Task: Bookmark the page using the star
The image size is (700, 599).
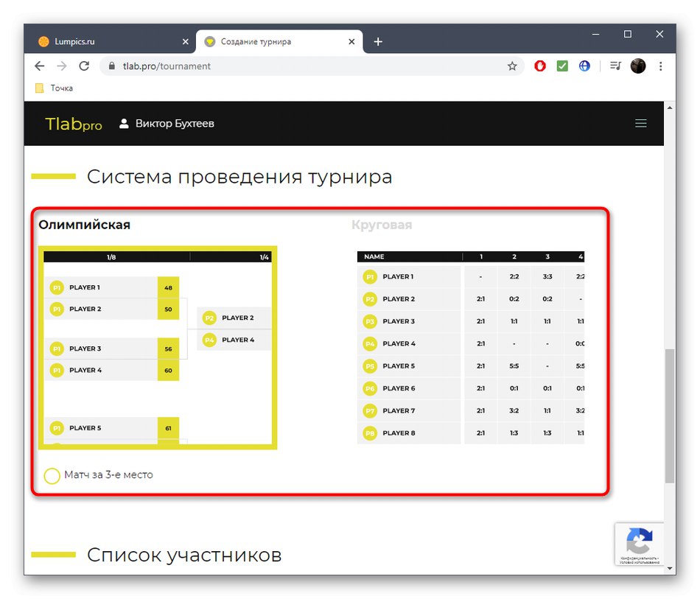Action: point(512,66)
